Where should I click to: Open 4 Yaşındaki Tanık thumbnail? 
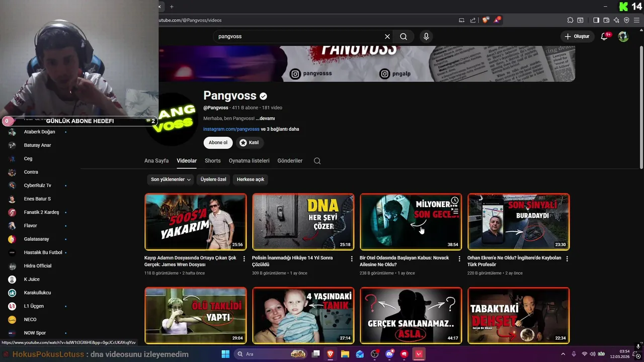303,315
